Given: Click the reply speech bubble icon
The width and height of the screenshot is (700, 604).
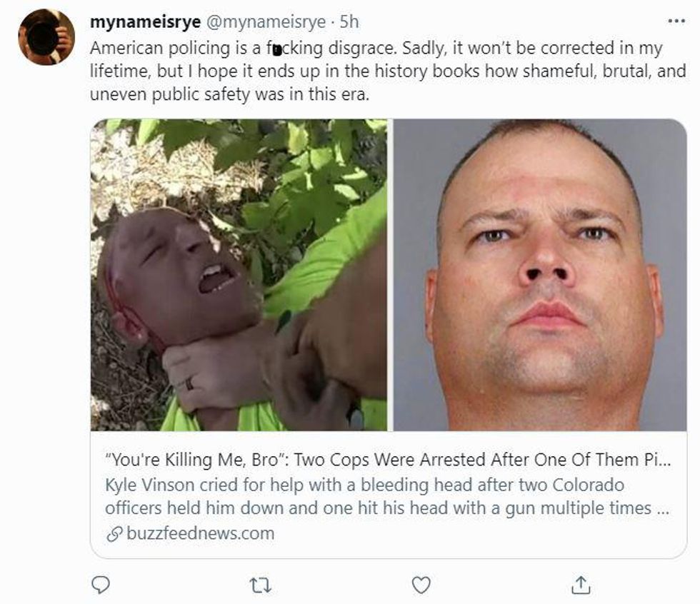Looking at the screenshot, I should pyautogui.click(x=101, y=585).
